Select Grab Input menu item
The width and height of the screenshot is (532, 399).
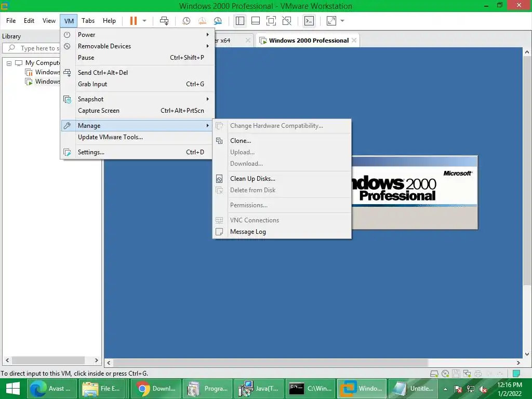point(137,84)
